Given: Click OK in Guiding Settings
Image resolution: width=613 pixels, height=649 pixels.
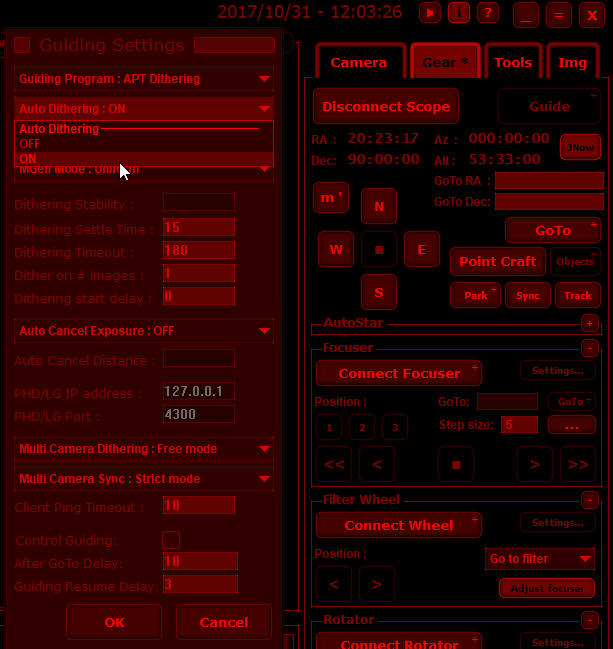Looking at the screenshot, I should [x=114, y=622].
